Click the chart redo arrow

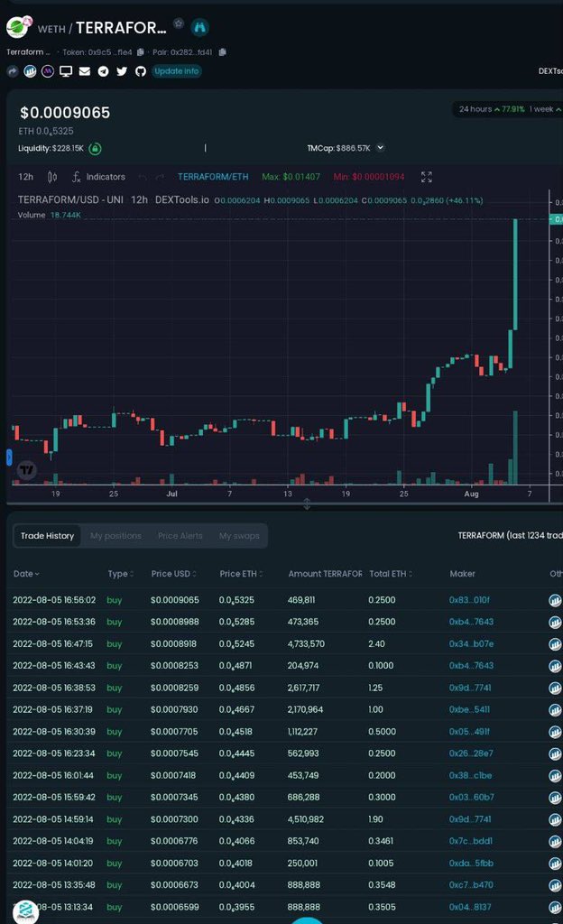coord(160,177)
